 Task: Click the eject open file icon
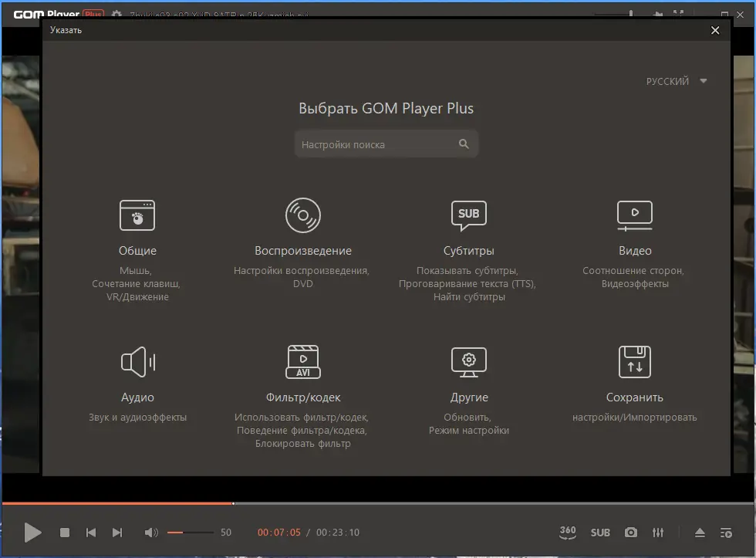[700, 533]
